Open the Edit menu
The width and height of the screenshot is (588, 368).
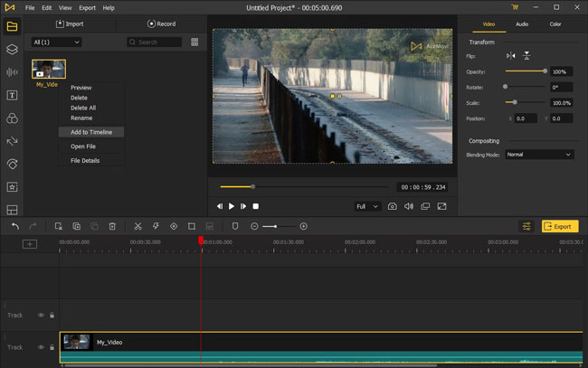pyautogui.click(x=46, y=8)
